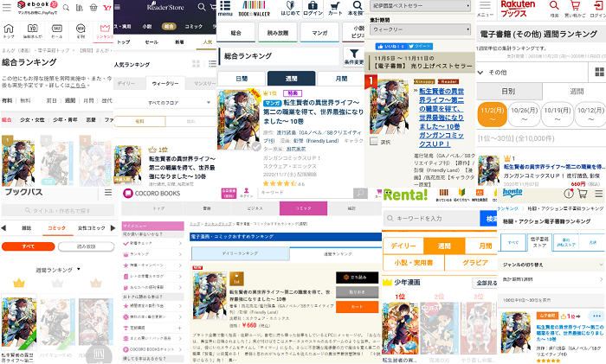Click the Facebook いいね like button
Image resolution: width=606 pixels, height=364 pixels.
click(390, 47)
